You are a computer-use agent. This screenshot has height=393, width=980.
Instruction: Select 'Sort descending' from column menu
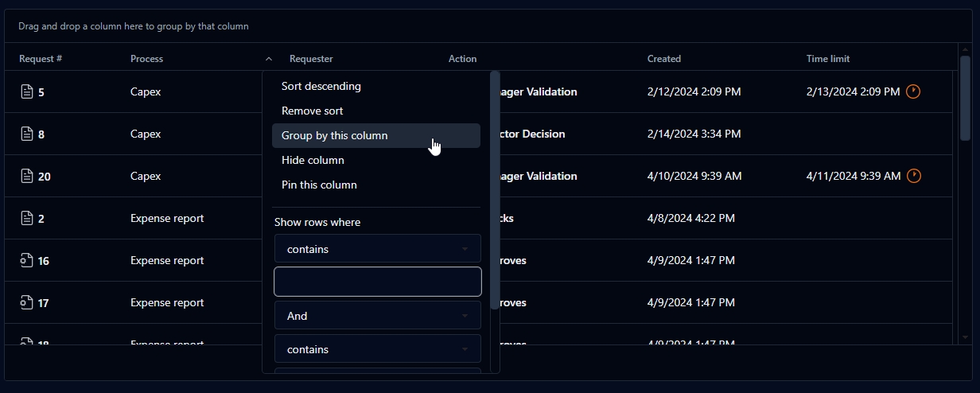[321, 86]
